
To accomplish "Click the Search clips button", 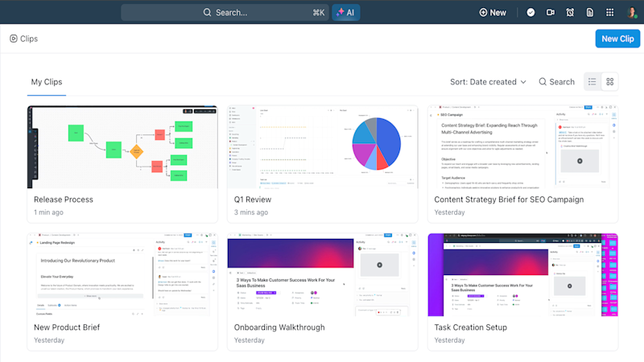I will pyautogui.click(x=556, y=82).
